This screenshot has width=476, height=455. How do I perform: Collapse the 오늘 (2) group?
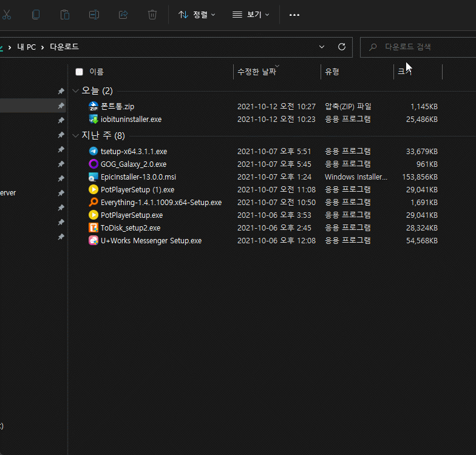75,90
